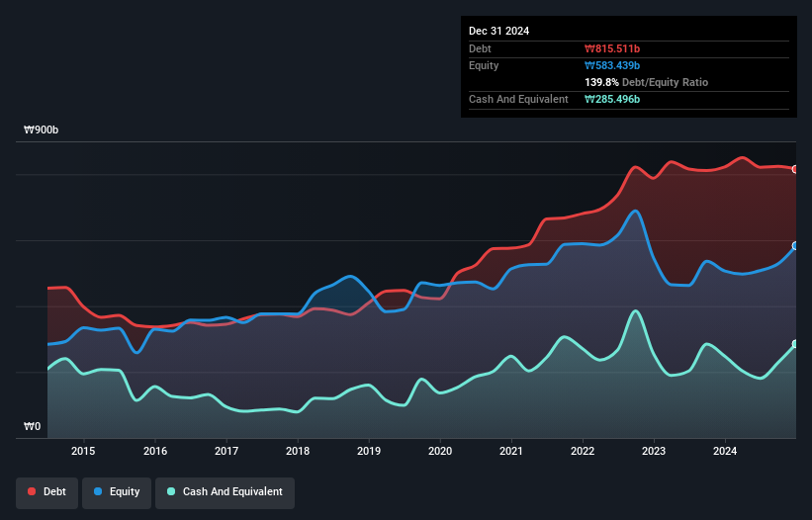The image size is (812, 520).
Task: Toggle the Debt legend button
Action: pyautogui.click(x=46, y=492)
